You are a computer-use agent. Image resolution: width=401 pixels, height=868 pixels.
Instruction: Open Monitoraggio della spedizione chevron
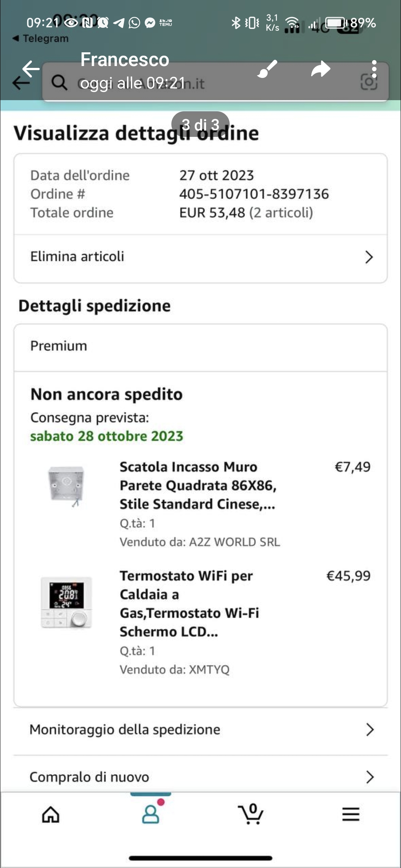coord(369,730)
